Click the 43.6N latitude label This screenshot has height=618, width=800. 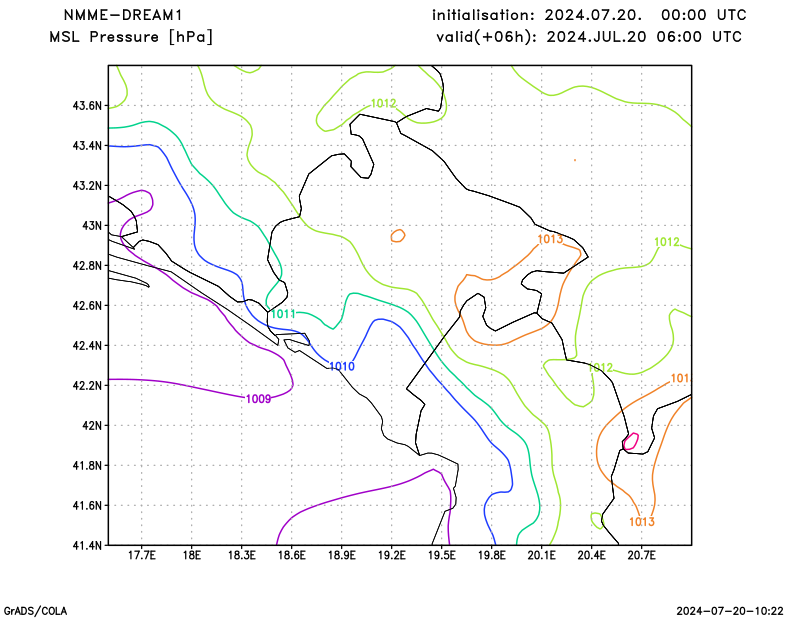click(x=87, y=106)
